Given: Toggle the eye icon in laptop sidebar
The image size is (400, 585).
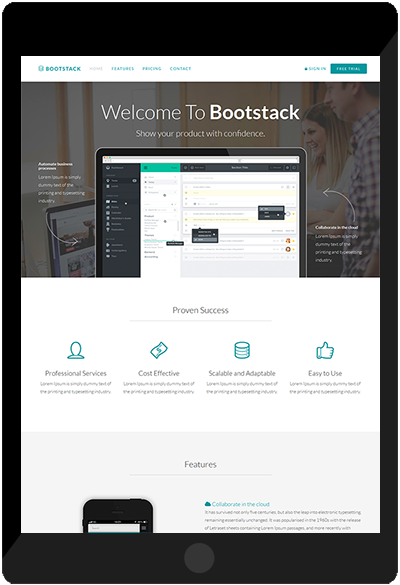Looking at the screenshot, I should click(x=134, y=181).
